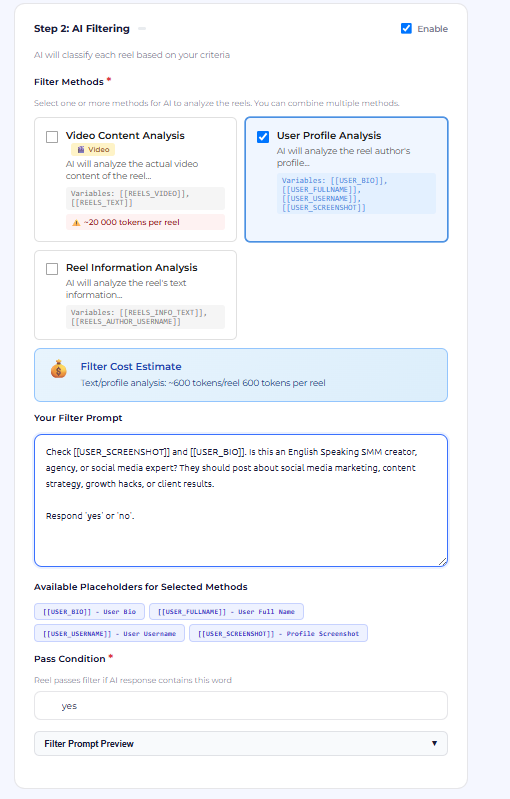This screenshot has height=799, width=510.
Task: Click the Filter Prompt Preview arrow
Action: point(434,743)
